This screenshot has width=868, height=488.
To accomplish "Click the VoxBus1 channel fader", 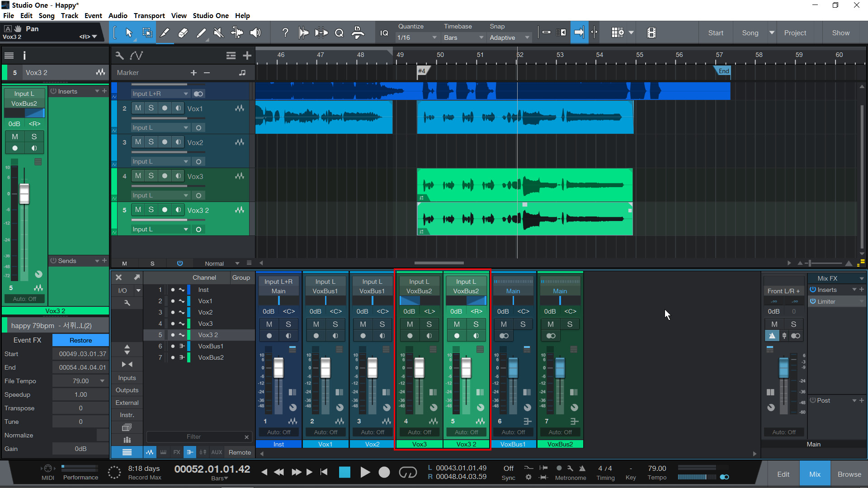I will click(513, 367).
